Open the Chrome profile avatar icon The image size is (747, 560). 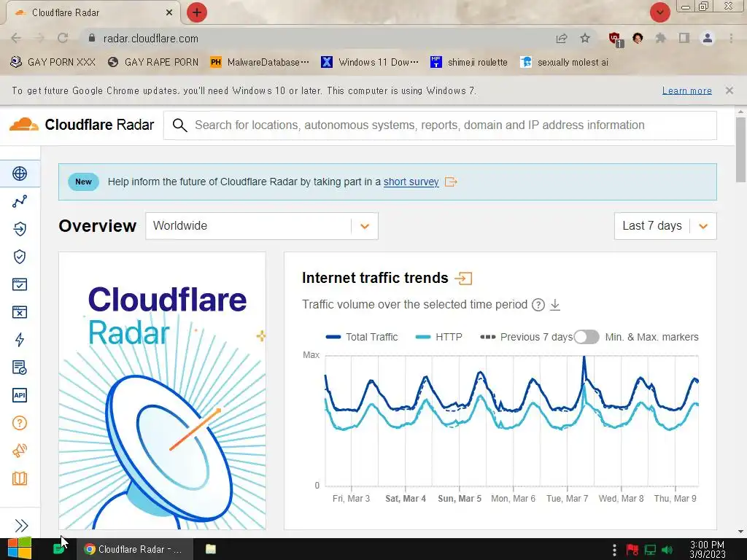[708, 38]
